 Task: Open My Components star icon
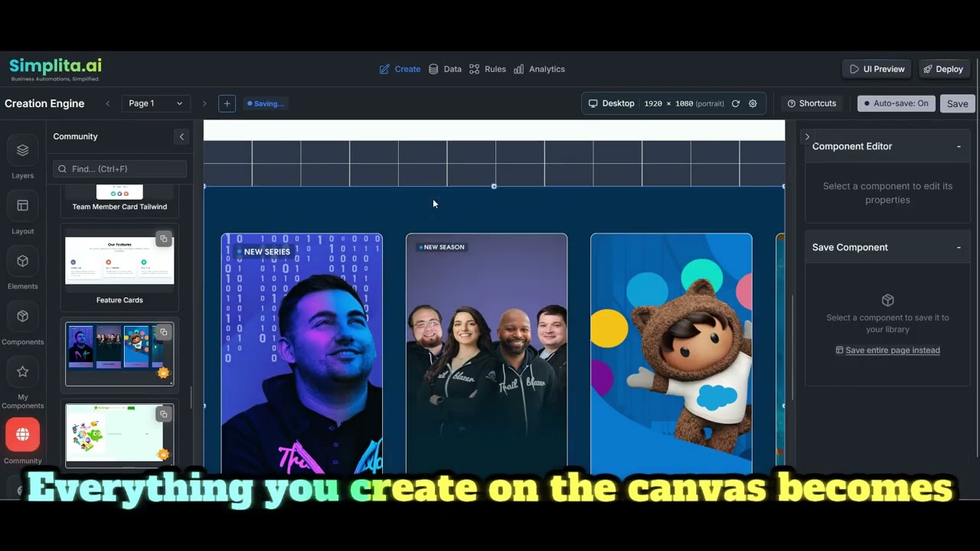pos(22,371)
